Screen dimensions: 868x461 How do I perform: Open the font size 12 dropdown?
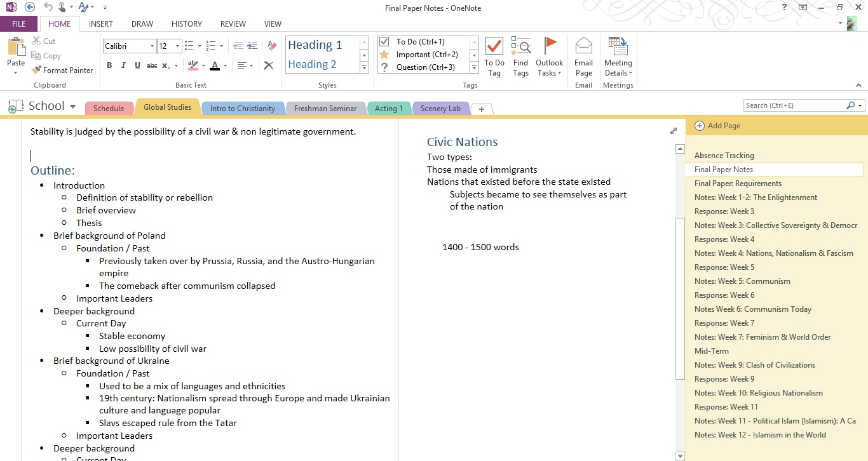coord(179,46)
